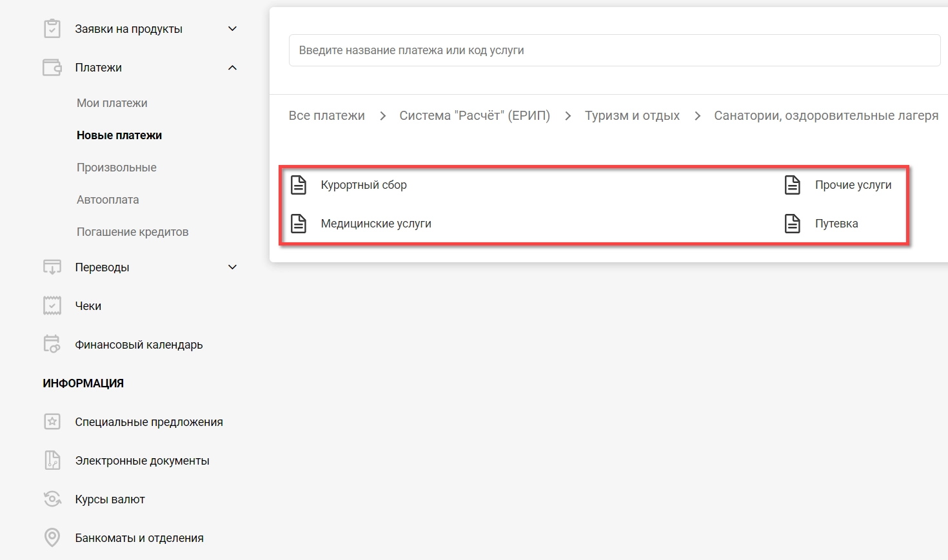Open Электронные документы page
The width and height of the screenshot is (948, 560).
click(x=143, y=461)
